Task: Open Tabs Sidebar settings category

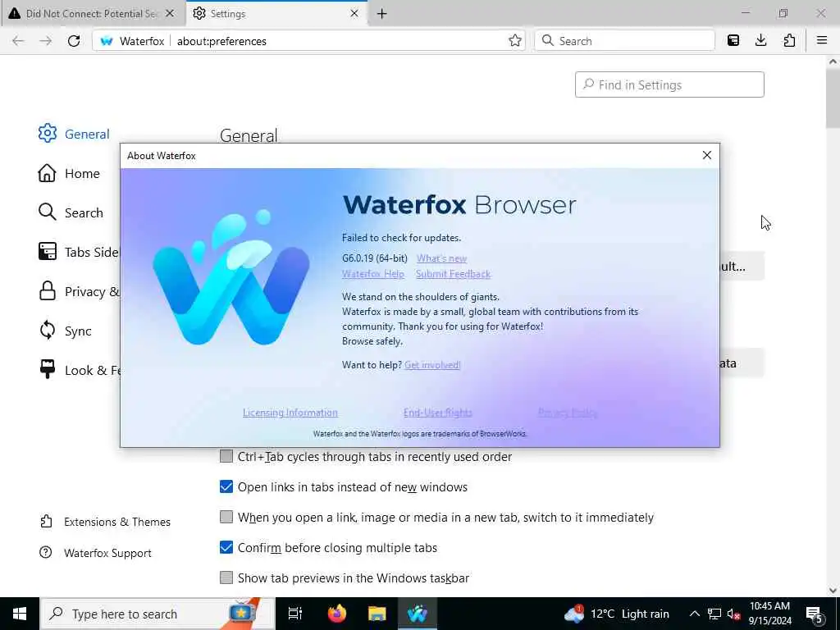Action: click(x=79, y=253)
